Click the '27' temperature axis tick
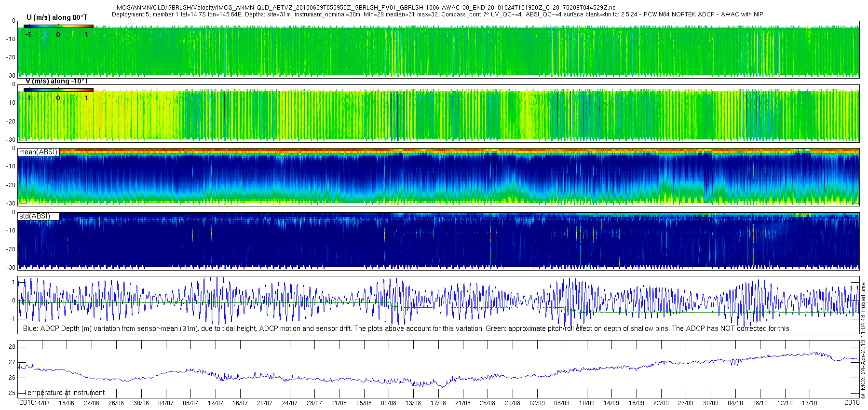Screen dimensions: 868x410 [x=12, y=362]
